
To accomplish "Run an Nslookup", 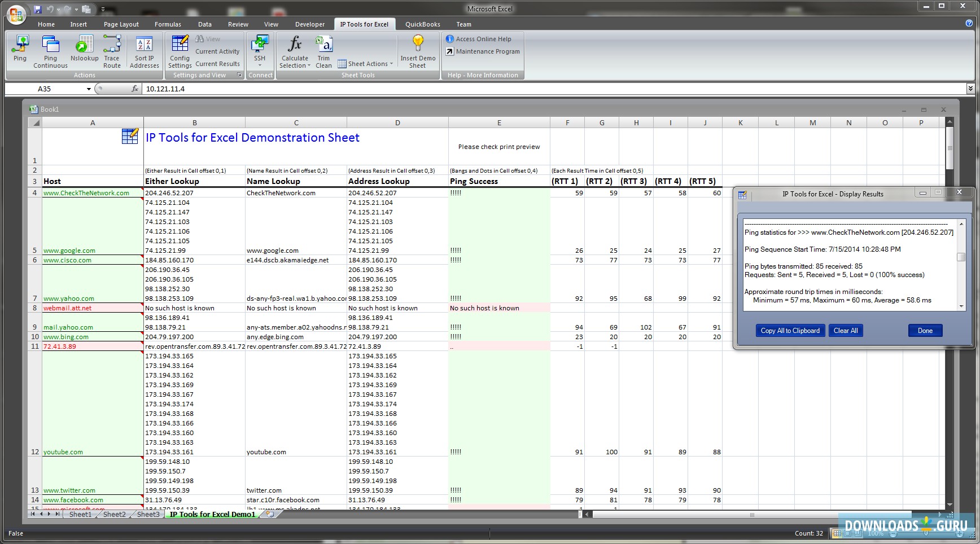I will point(84,50).
